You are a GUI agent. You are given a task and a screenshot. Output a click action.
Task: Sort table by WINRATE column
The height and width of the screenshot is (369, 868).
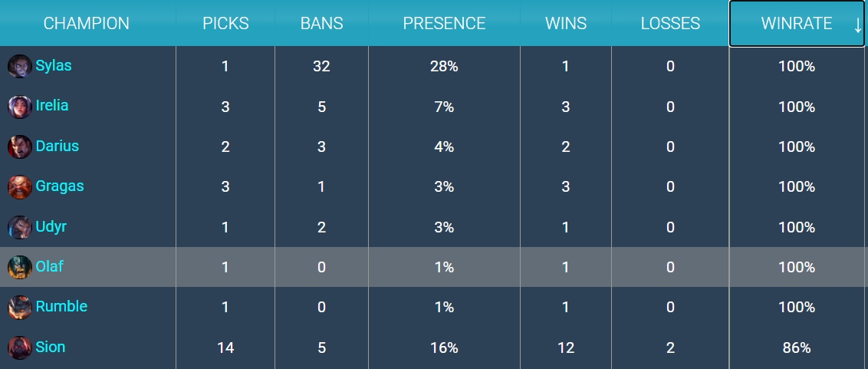(797, 23)
